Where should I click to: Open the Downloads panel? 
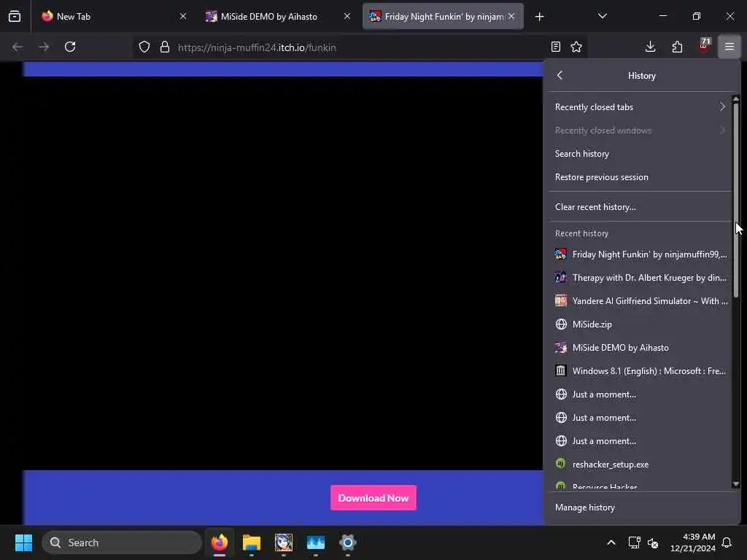tap(650, 47)
